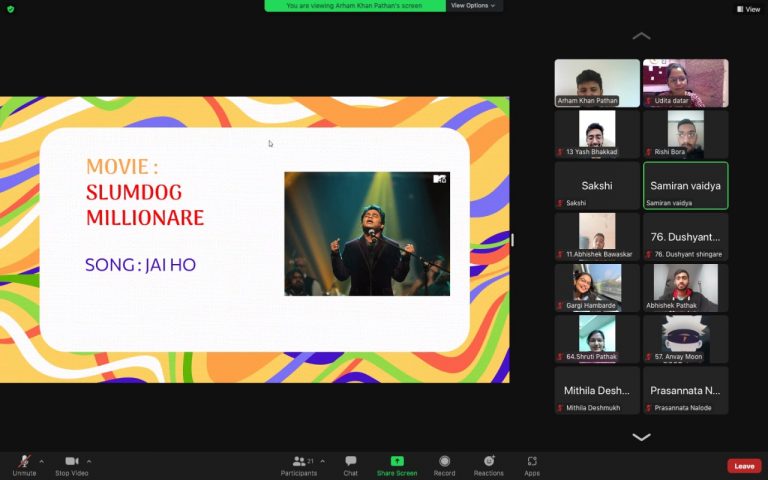Click muted mic icon on Gargi Hambarde tile
Image resolution: width=768 pixels, height=480 pixels.
pos(560,306)
